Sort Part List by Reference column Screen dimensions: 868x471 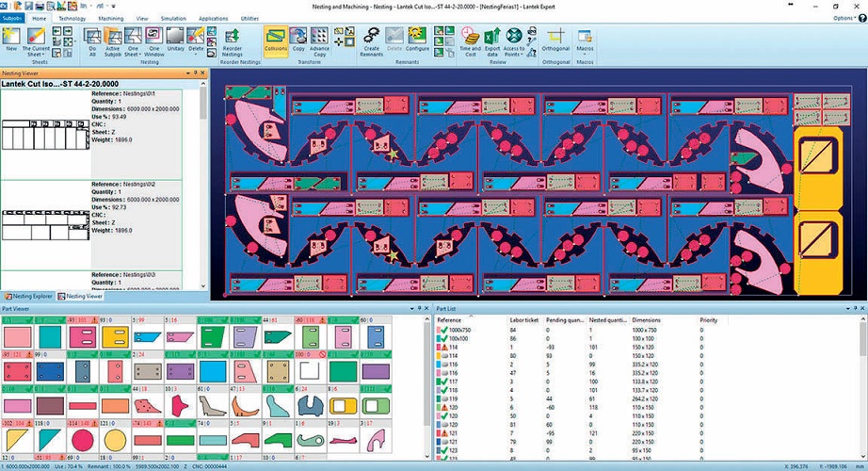click(x=471, y=320)
